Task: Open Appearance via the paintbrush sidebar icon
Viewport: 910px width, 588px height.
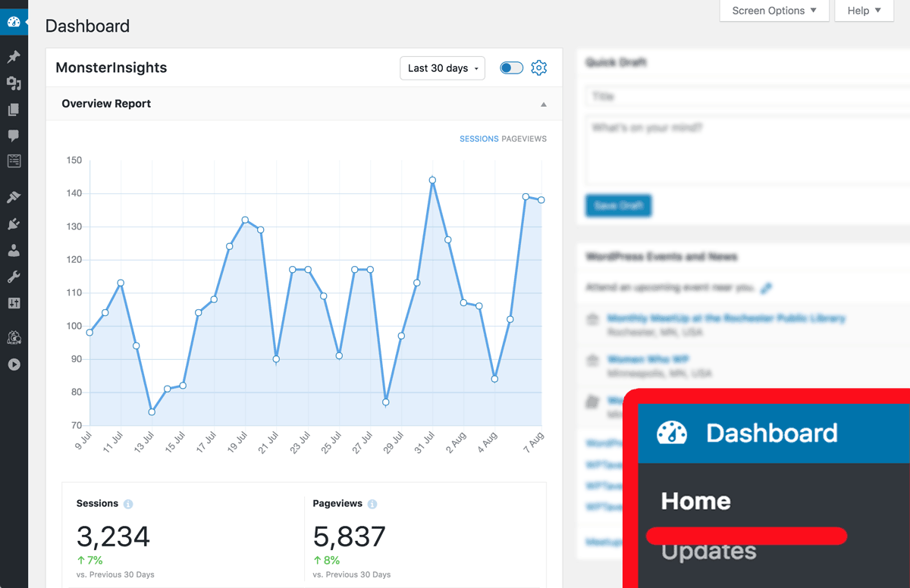Action: (x=14, y=197)
